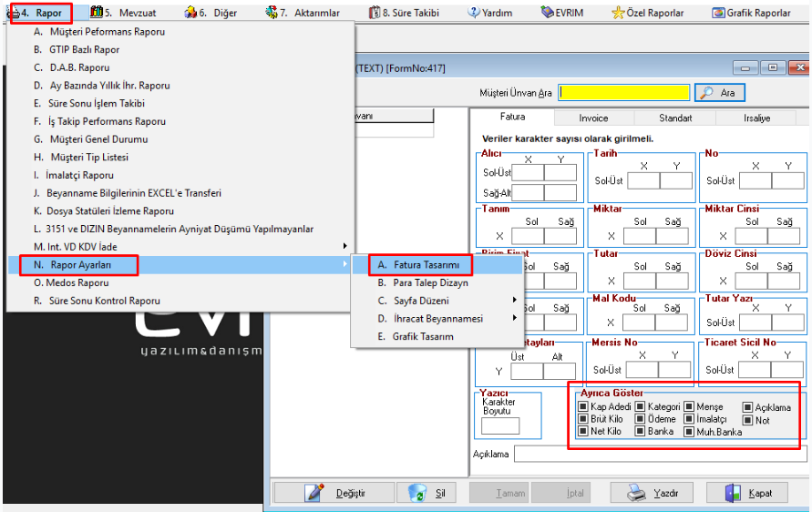Choose E. Grafik Tasarım
The height and width of the screenshot is (512, 812).
coord(437,336)
